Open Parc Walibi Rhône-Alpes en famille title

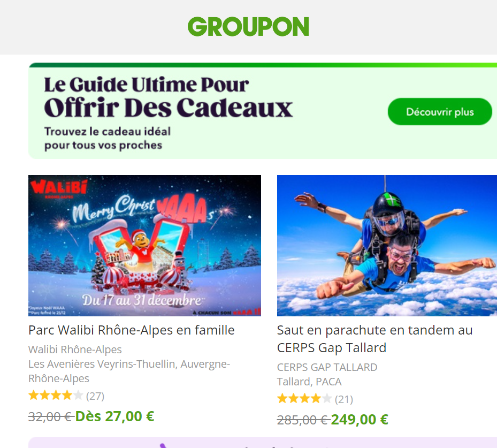(x=132, y=330)
